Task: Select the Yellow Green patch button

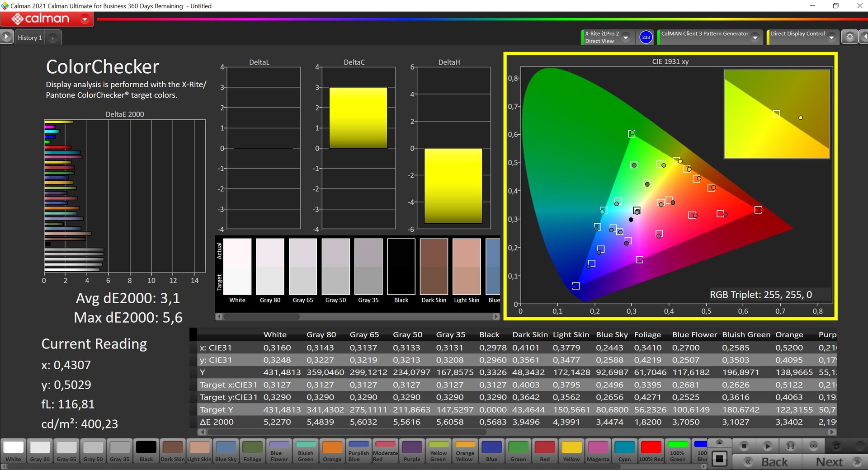Action: [439, 451]
